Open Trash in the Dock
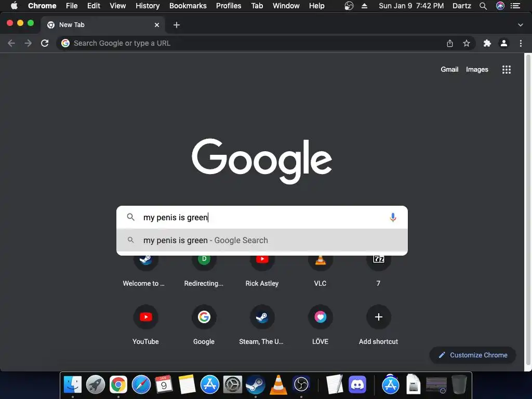 coord(459,384)
